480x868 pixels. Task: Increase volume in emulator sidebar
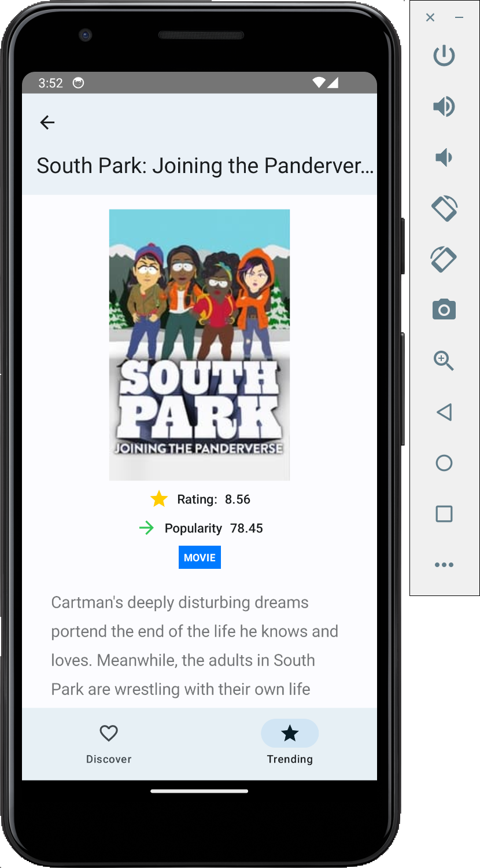click(444, 106)
